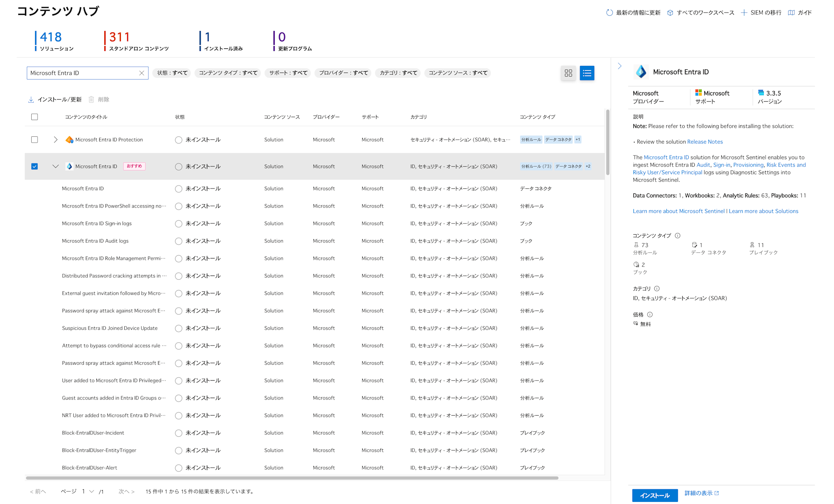Screen dimensions: 834x504
Task: Open the Release Notes link
Action: 705,142
